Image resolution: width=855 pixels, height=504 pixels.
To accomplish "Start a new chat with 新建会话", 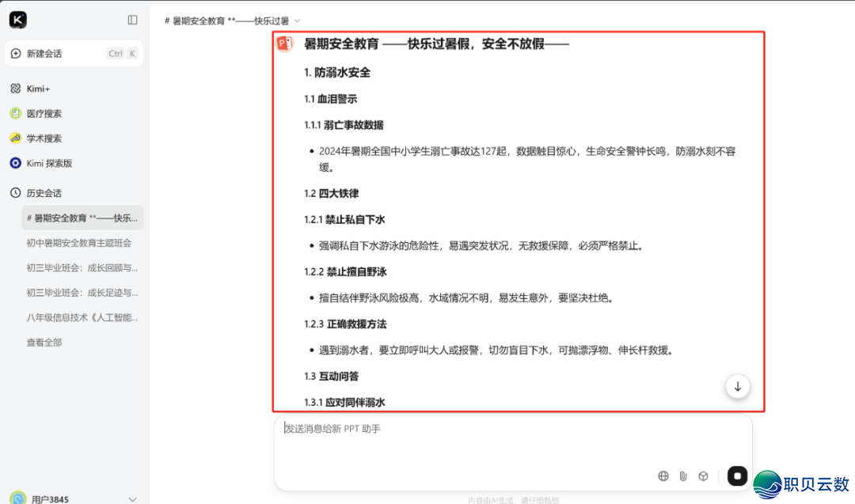I will (74, 53).
